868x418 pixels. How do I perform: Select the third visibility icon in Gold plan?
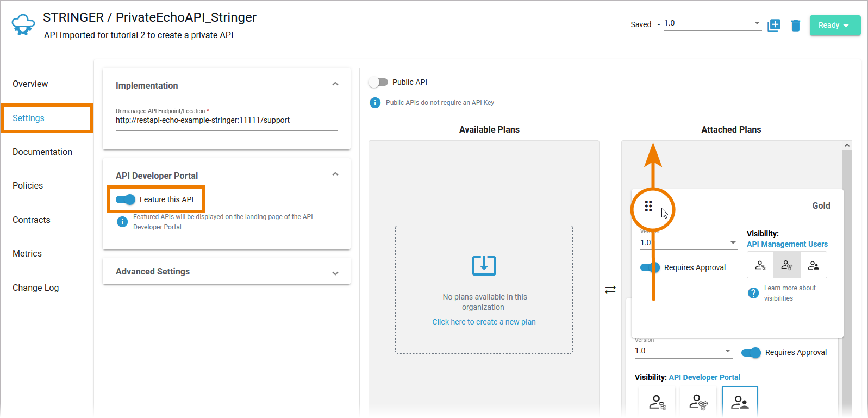click(x=814, y=265)
